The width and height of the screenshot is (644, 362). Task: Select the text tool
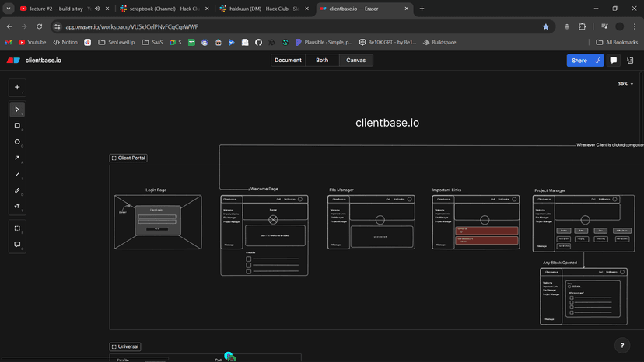pos(17,207)
